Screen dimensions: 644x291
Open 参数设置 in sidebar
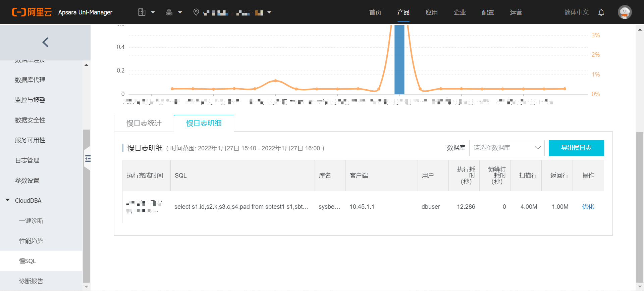(x=27, y=181)
